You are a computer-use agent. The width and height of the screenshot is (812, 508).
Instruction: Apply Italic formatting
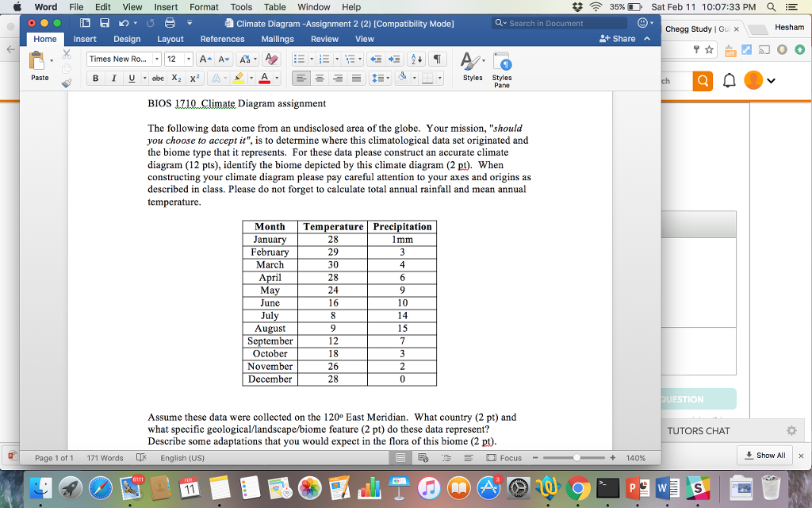114,78
